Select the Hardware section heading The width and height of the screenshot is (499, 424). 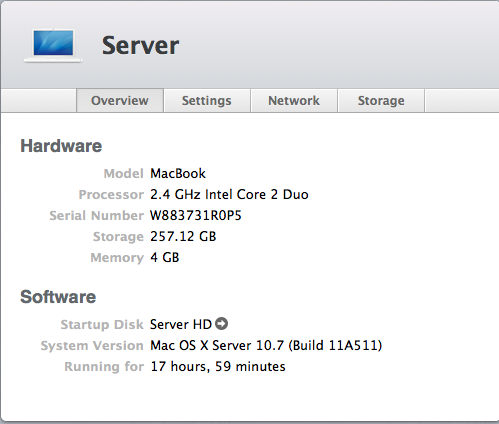tap(61, 146)
